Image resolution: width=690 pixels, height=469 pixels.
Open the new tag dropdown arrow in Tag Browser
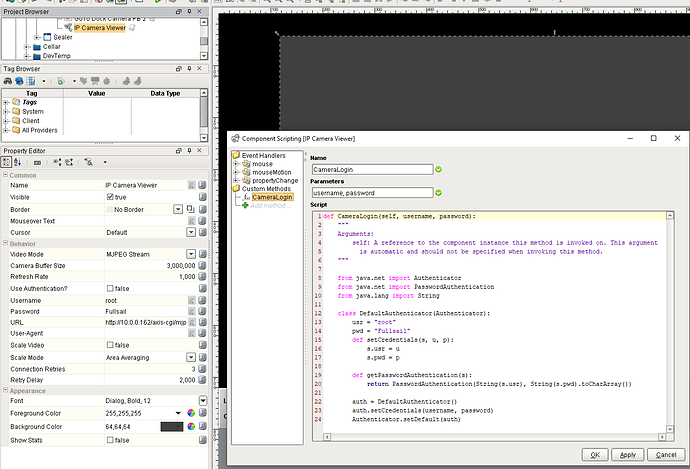tap(74, 81)
